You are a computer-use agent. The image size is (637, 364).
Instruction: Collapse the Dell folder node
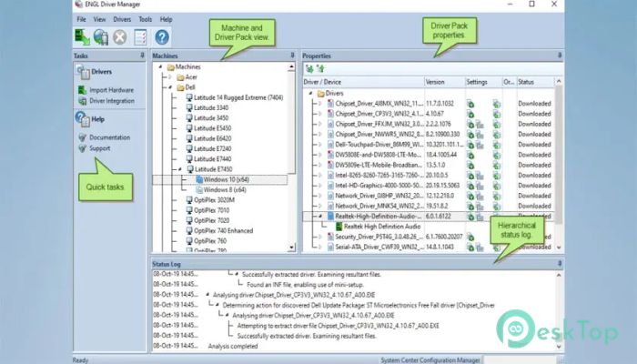pyautogui.click(x=170, y=87)
